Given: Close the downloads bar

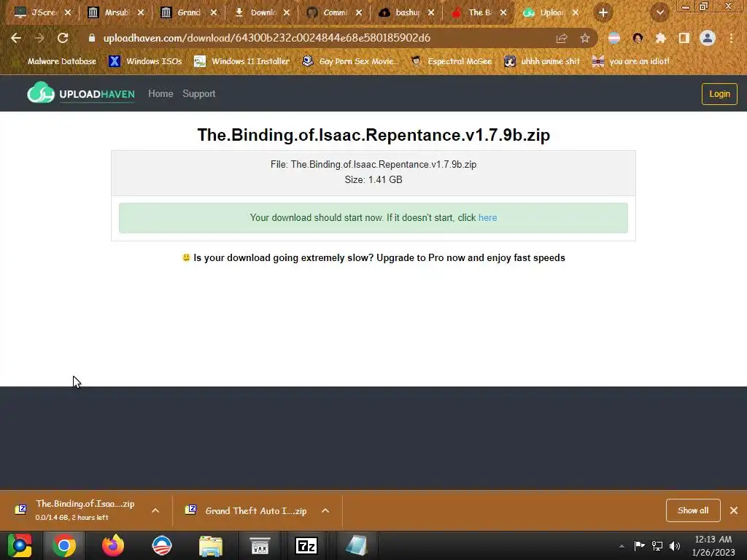Looking at the screenshot, I should 734,510.
